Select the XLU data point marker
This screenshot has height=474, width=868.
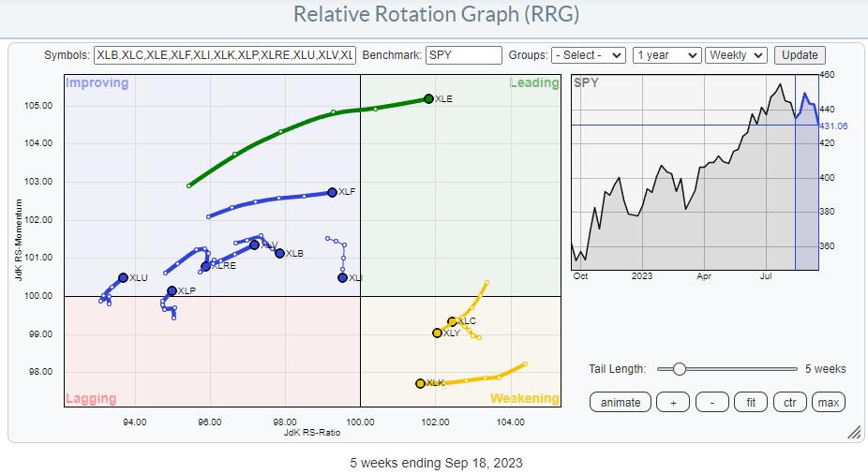pyautogui.click(x=123, y=277)
